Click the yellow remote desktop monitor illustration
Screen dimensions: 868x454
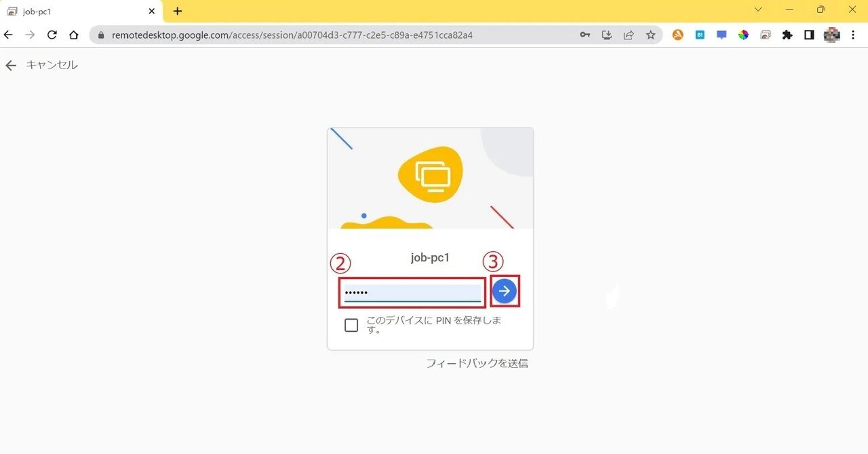[431, 174]
